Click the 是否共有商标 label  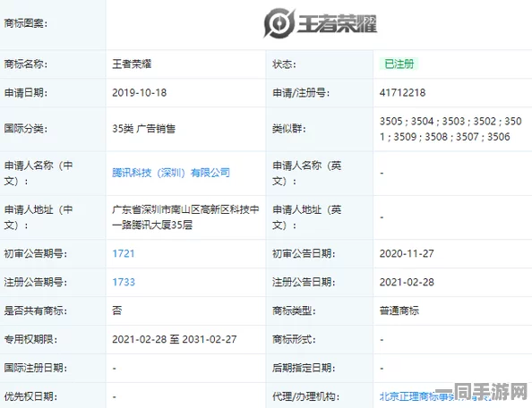35,310
